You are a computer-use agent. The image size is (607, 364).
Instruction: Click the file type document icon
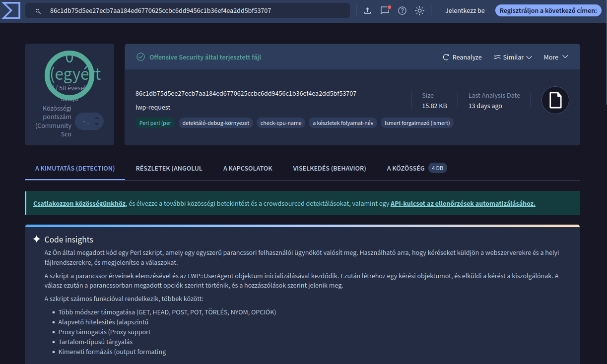click(x=555, y=100)
